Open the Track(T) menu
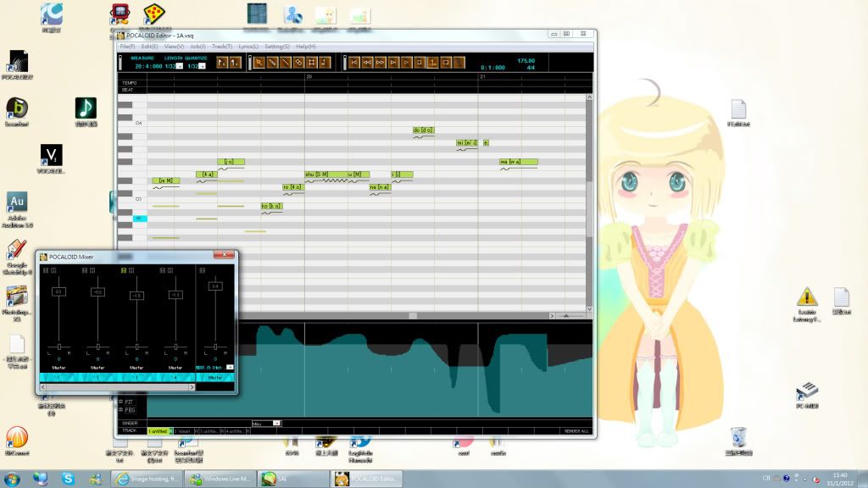The image size is (868, 488). (222, 47)
